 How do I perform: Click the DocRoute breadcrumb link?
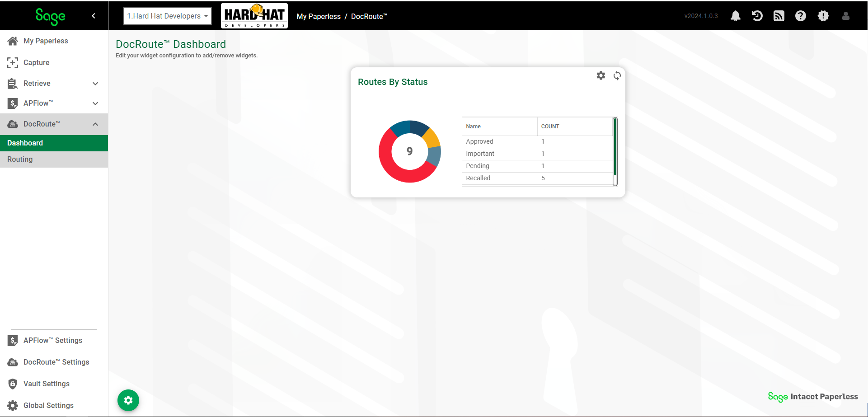pos(369,16)
